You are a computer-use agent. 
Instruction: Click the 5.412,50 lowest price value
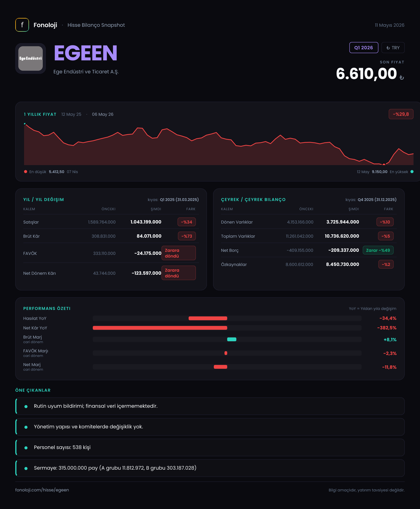click(x=56, y=172)
